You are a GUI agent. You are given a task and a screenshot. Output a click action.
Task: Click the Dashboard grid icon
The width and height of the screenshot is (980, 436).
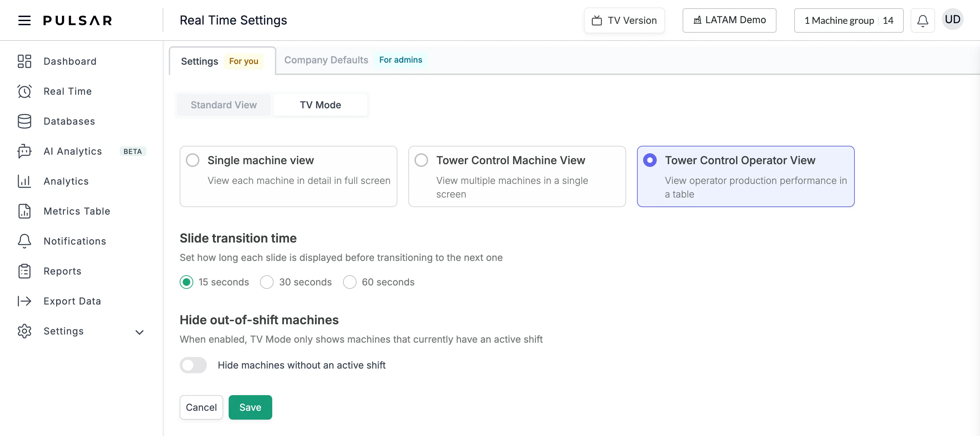[24, 61]
